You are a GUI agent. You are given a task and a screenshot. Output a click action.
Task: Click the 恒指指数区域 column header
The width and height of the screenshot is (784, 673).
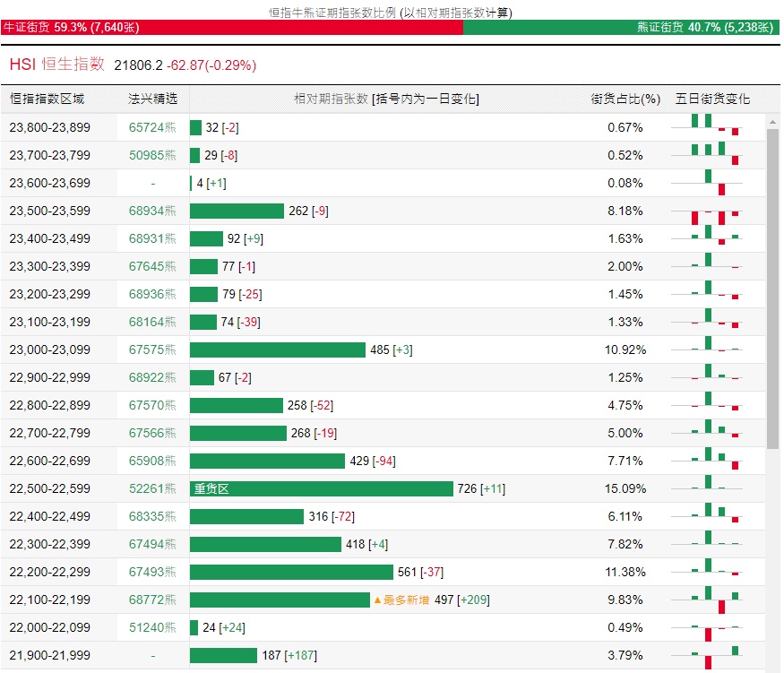(47, 99)
